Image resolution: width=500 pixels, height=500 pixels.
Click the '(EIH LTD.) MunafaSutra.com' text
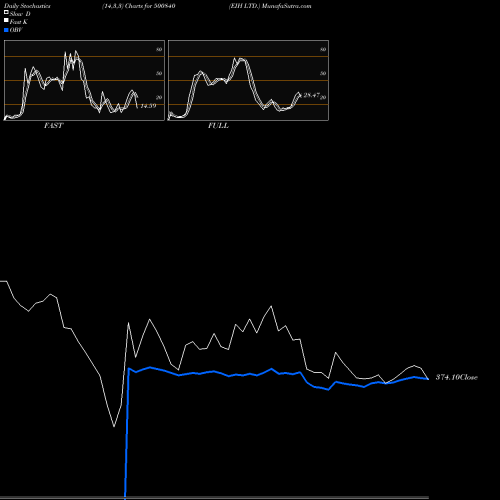tap(270, 6)
